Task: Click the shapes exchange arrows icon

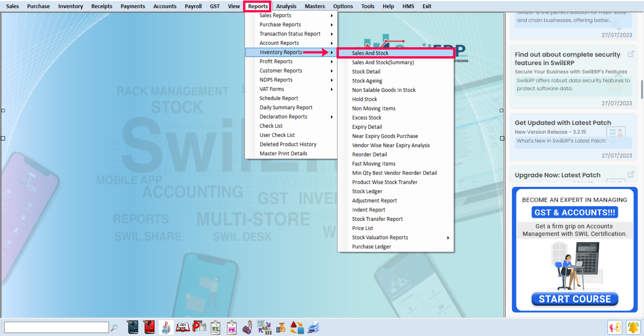Action: coord(297,327)
